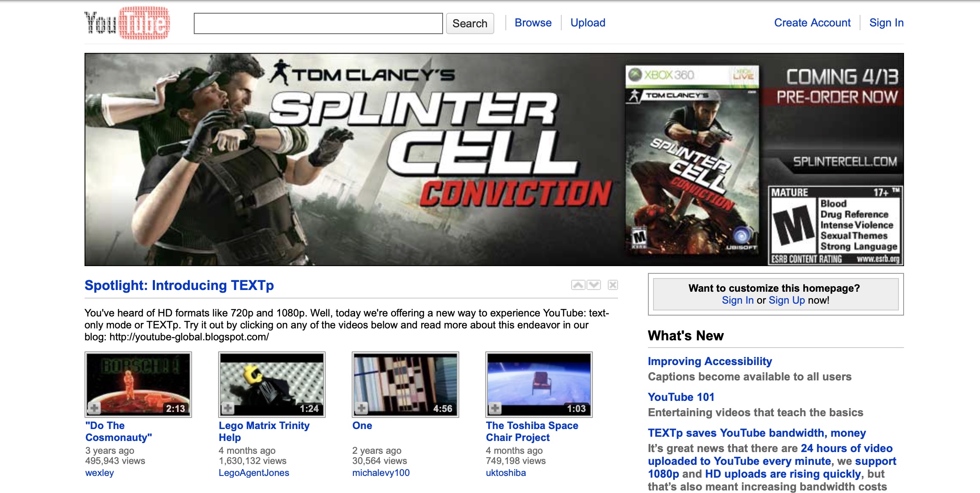Add Lego Matrix Trinity Help to queue plus icon

[x=228, y=408]
